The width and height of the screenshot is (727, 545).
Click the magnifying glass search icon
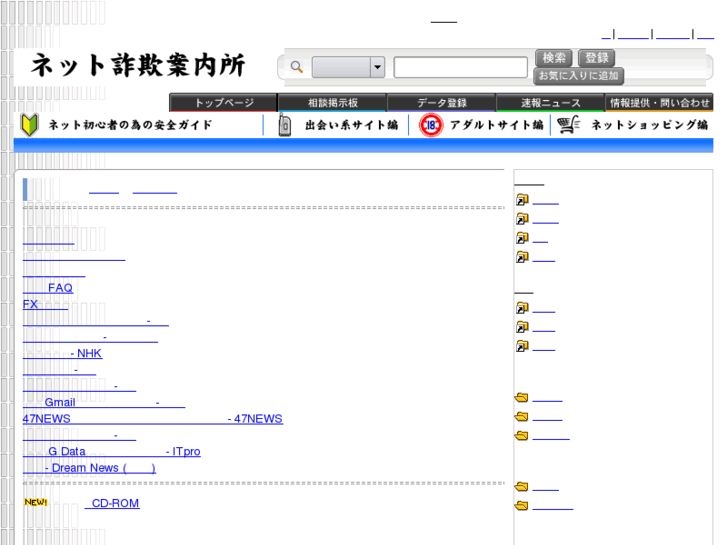click(297, 67)
